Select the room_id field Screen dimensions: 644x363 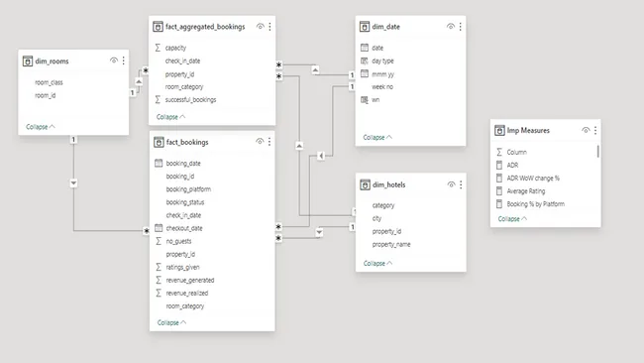tap(46, 95)
